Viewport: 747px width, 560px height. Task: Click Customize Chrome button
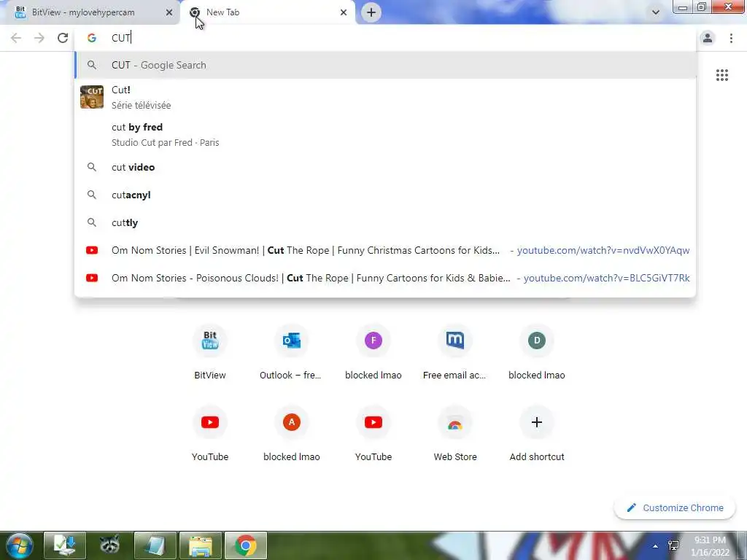tap(675, 507)
